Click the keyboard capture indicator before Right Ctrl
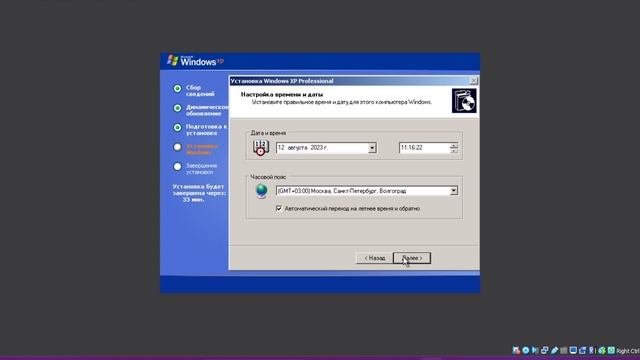The image size is (640, 360). pyautogui.click(x=611, y=350)
